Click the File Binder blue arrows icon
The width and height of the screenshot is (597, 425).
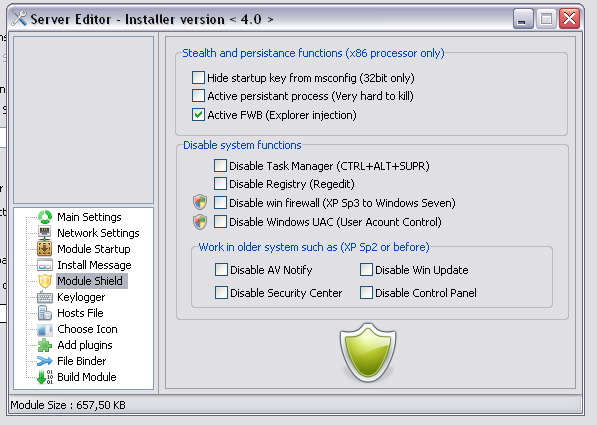[45, 361]
